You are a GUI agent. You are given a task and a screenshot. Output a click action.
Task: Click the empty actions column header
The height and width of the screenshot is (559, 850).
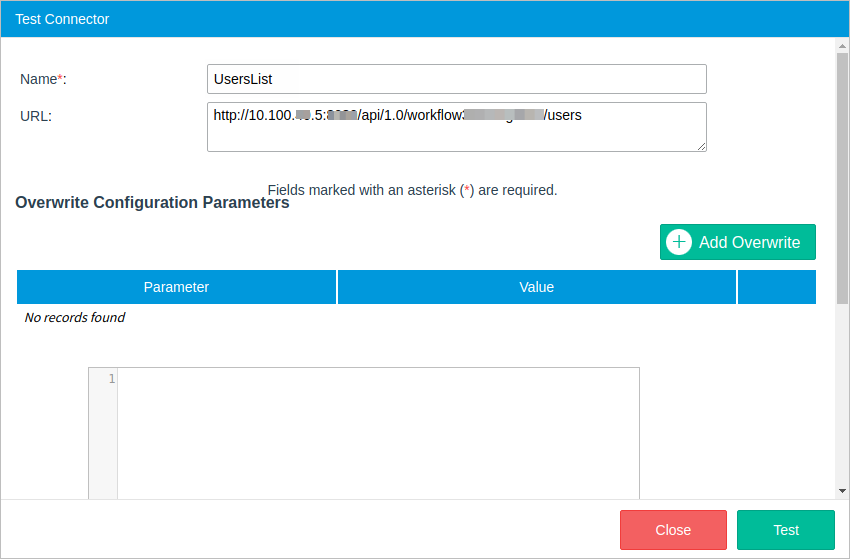point(776,287)
